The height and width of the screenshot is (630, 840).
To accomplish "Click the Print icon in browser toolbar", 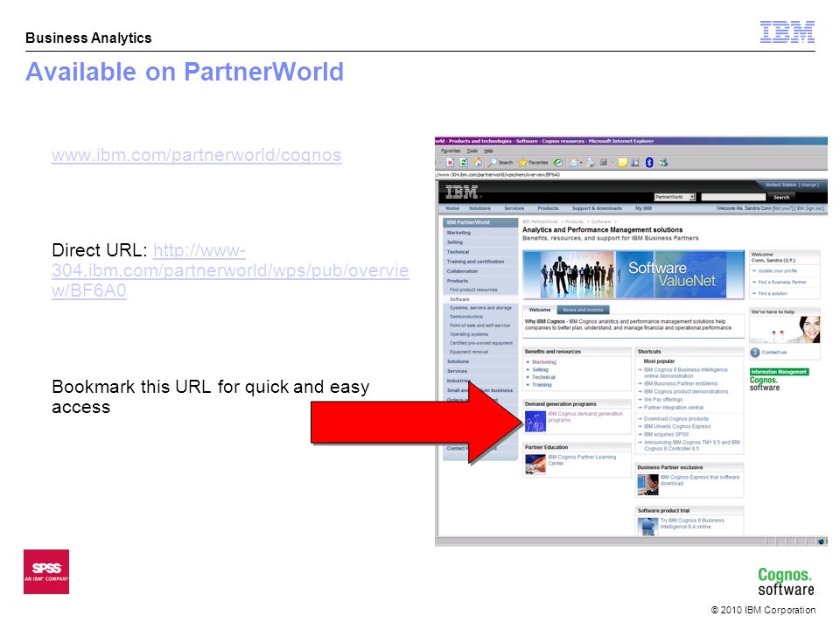I will [591, 163].
